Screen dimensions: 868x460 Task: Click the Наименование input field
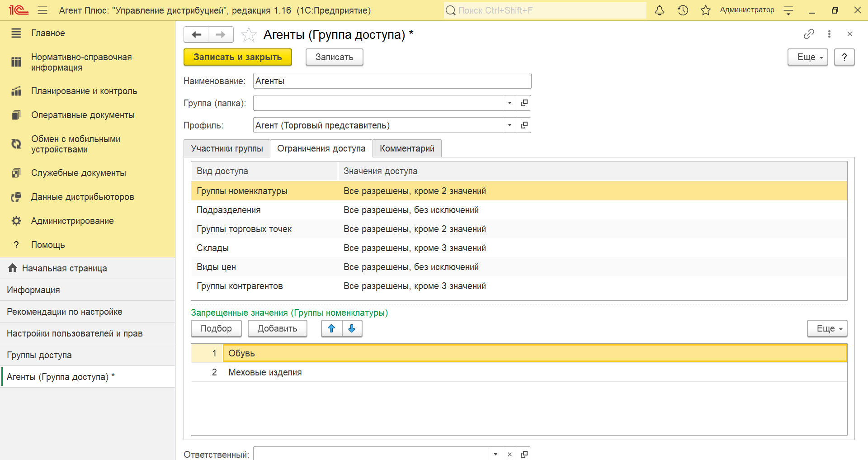pyautogui.click(x=392, y=81)
